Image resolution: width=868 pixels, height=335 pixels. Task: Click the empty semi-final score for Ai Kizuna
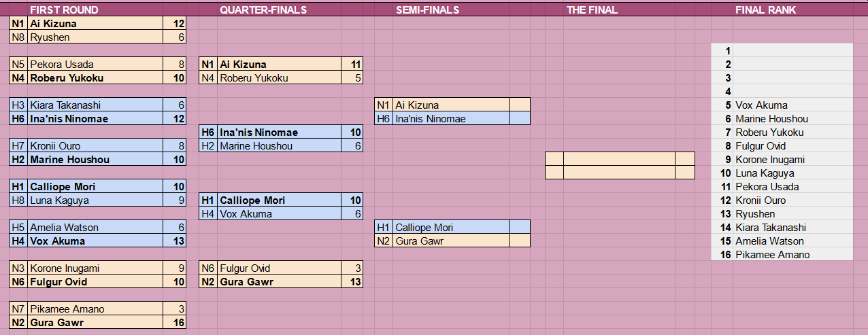[x=520, y=105]
